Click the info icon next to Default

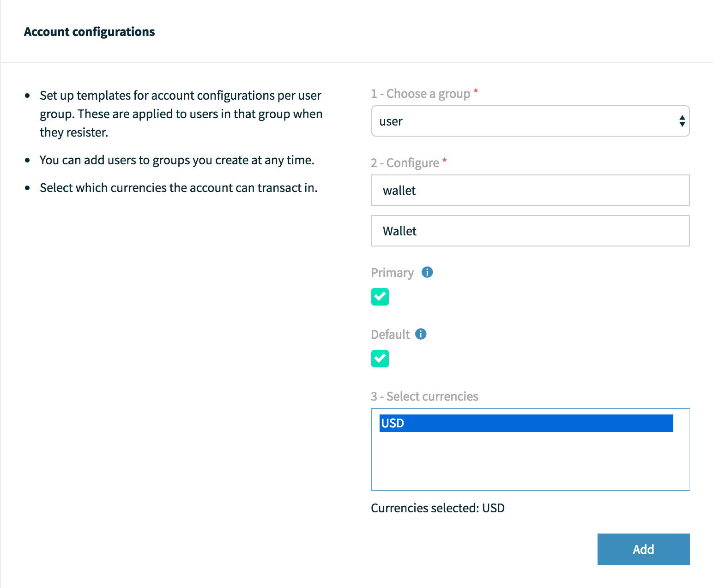coord(421,334)
